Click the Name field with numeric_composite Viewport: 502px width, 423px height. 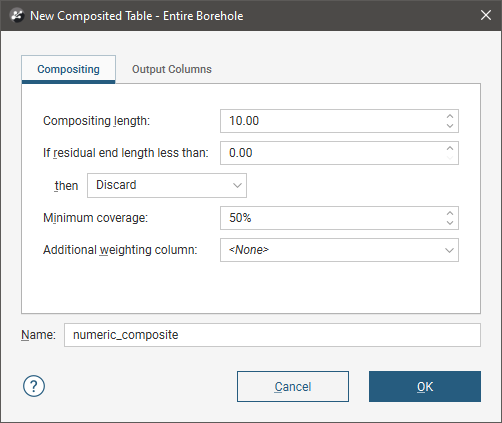click(272, 335)
